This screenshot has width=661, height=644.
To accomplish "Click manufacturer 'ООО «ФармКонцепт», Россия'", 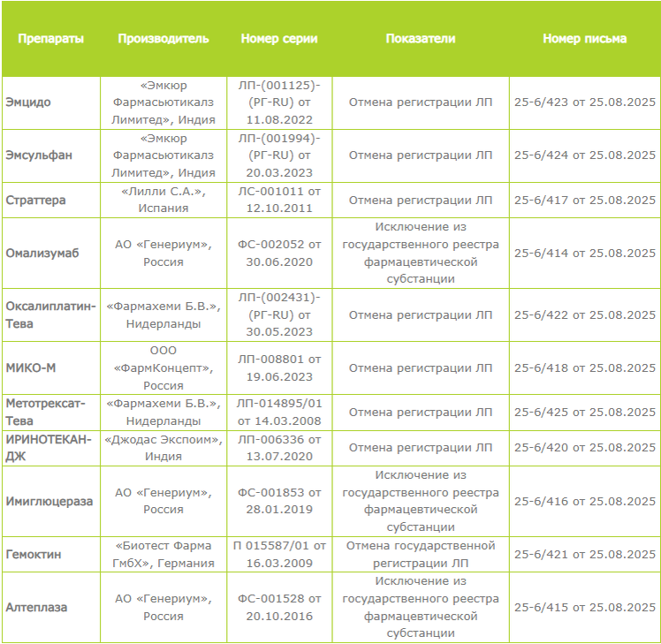I will pos(163,368).
